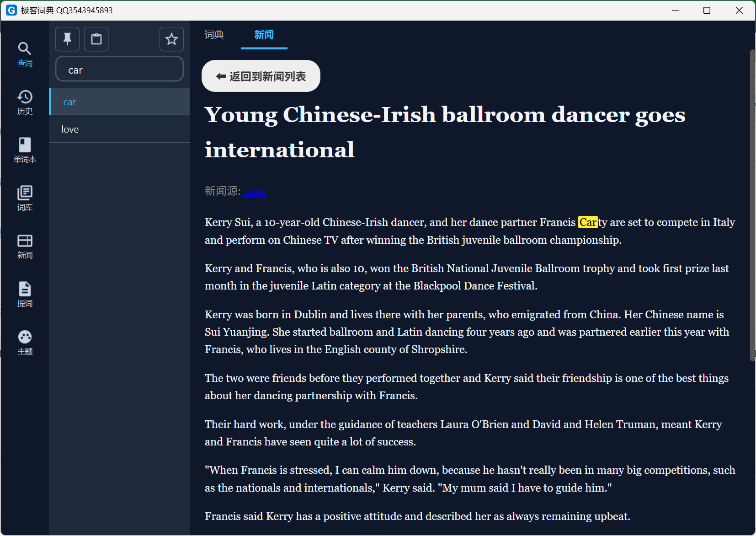The height and width of the screenshot is (536, 756).
Task: Maximize the 极客词典 window
Action: 707,10
